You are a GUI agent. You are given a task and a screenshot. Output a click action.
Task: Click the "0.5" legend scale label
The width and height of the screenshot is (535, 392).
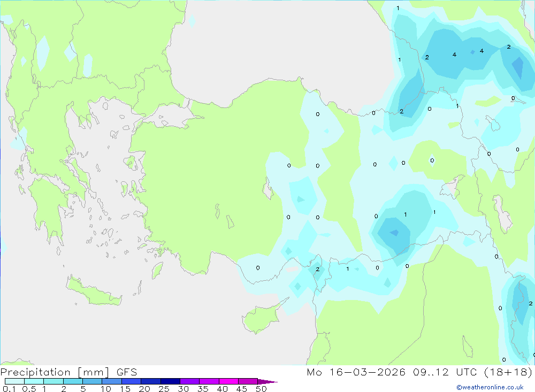[29, 389]
